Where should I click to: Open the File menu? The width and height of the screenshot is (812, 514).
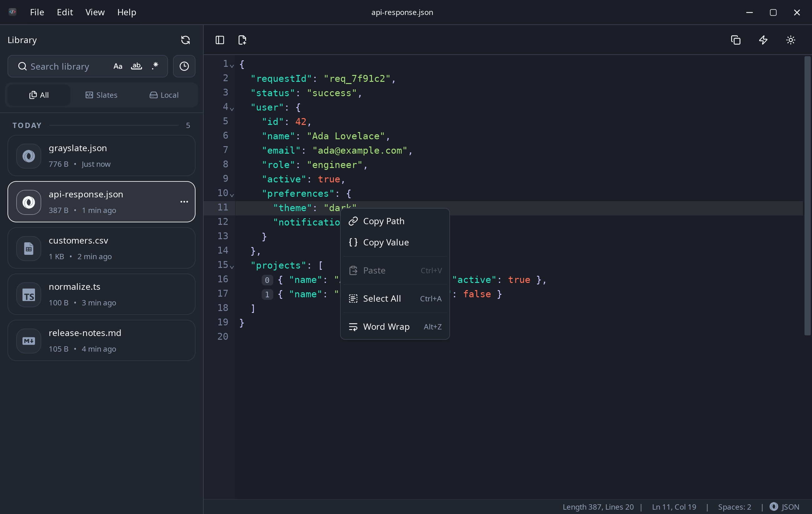coord(37,12)
